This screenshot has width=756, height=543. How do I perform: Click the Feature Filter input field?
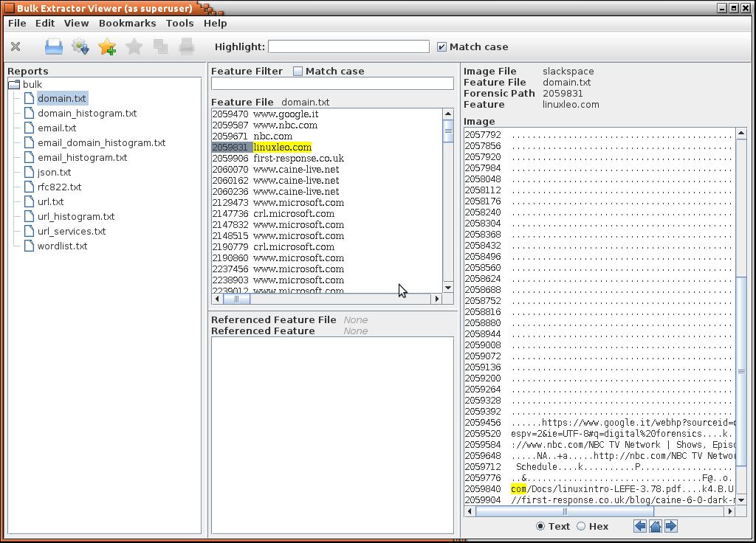pyautogui.click(x=332, y=84)
